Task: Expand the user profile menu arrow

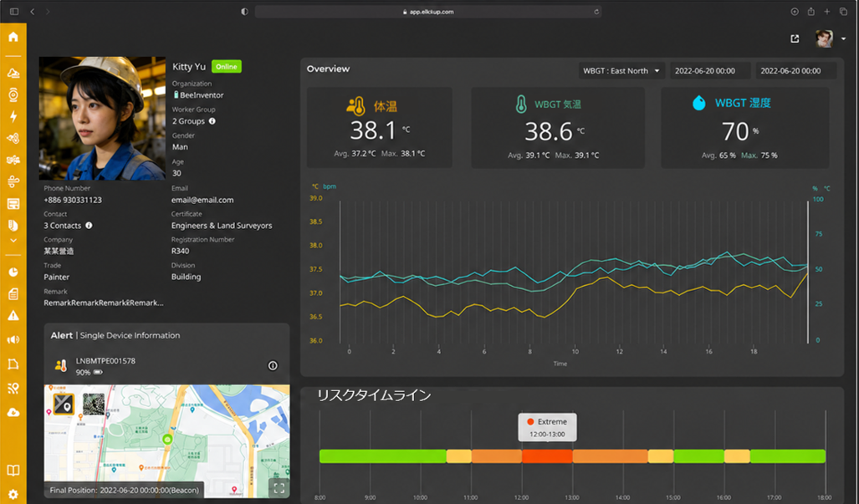Action: 844,38
